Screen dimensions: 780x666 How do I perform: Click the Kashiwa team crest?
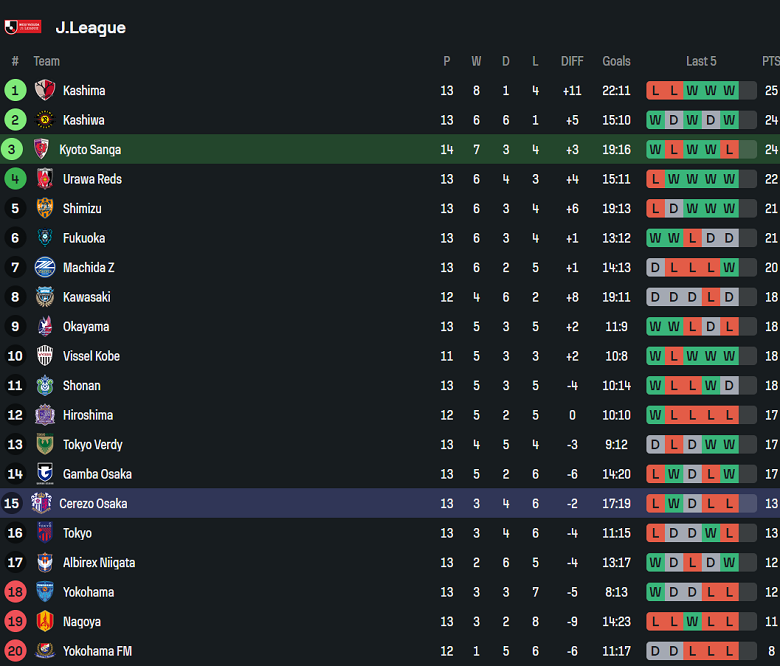click(x=44, y=120)
